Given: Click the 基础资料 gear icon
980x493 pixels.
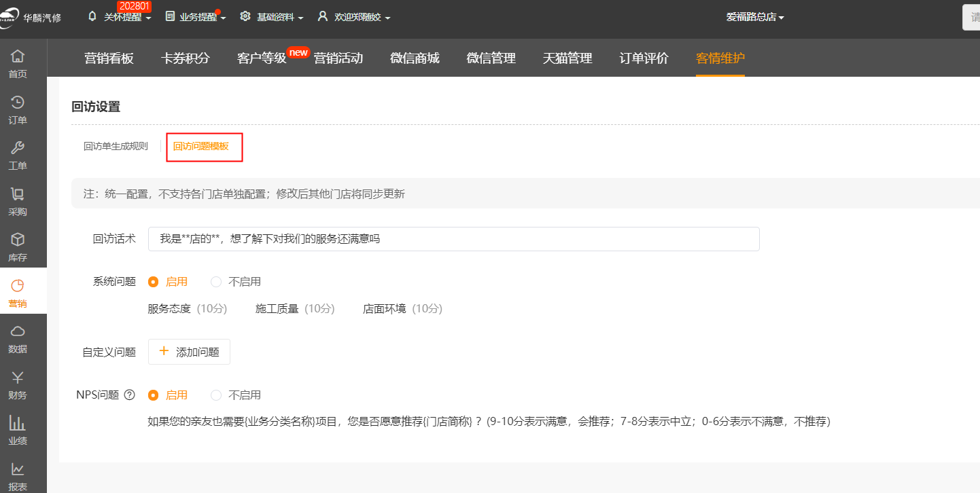Looking at the screenshot, I should 245,16.
